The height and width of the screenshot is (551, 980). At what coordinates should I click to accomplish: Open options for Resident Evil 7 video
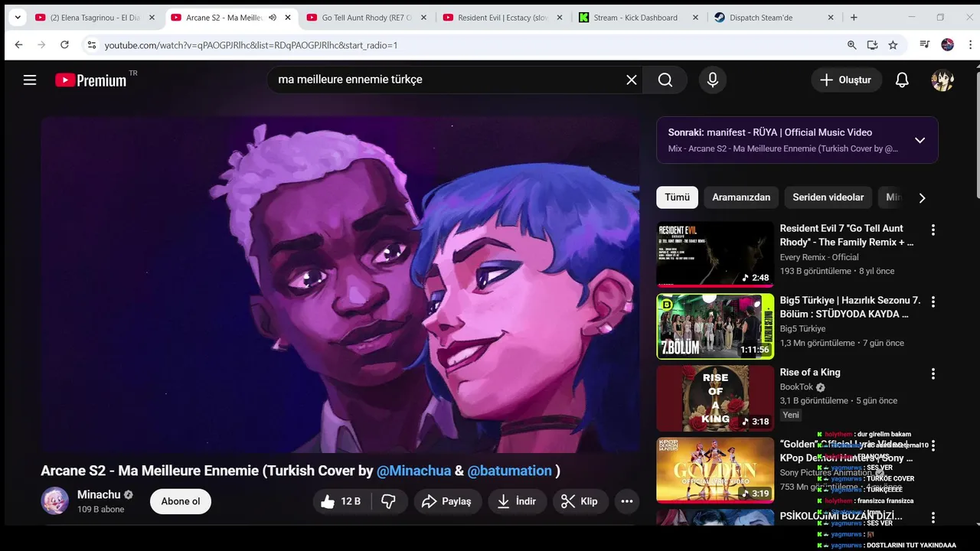coord(933,230)
